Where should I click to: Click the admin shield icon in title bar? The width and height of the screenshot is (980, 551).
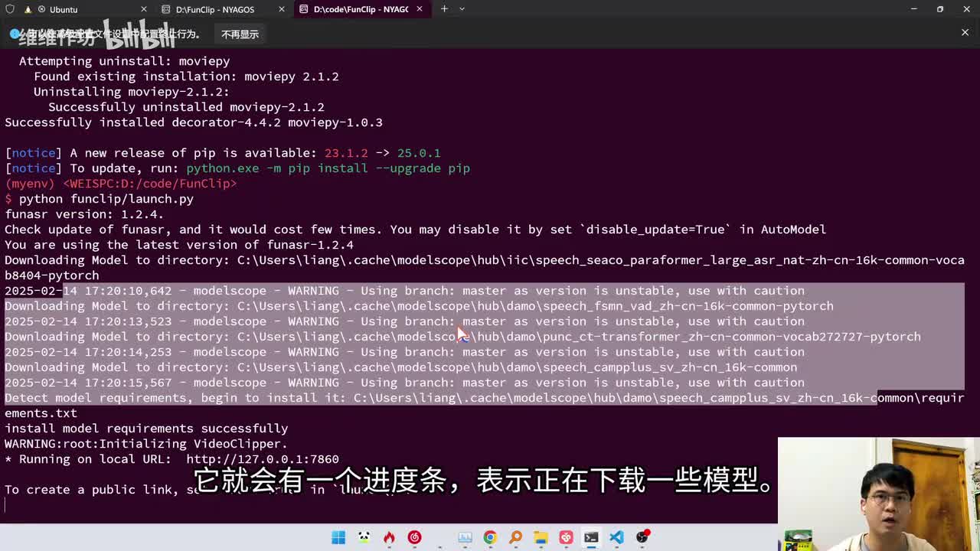point(10,9)
